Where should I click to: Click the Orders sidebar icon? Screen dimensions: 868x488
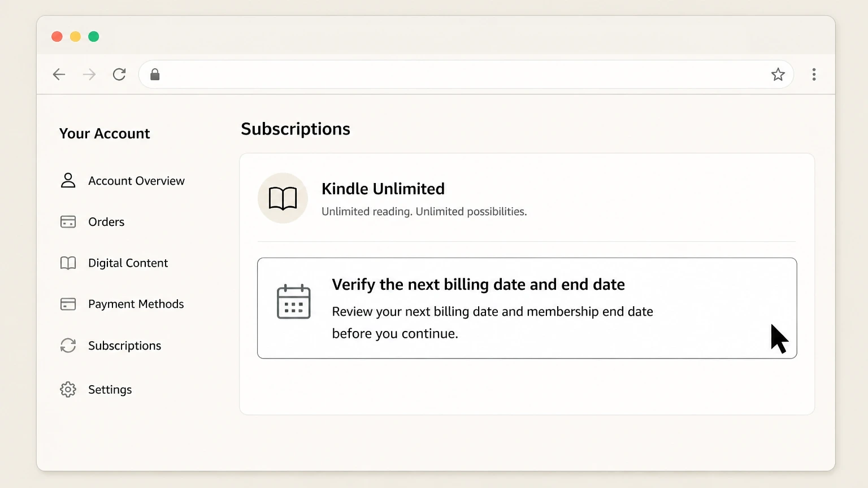(x=68, y=222)
